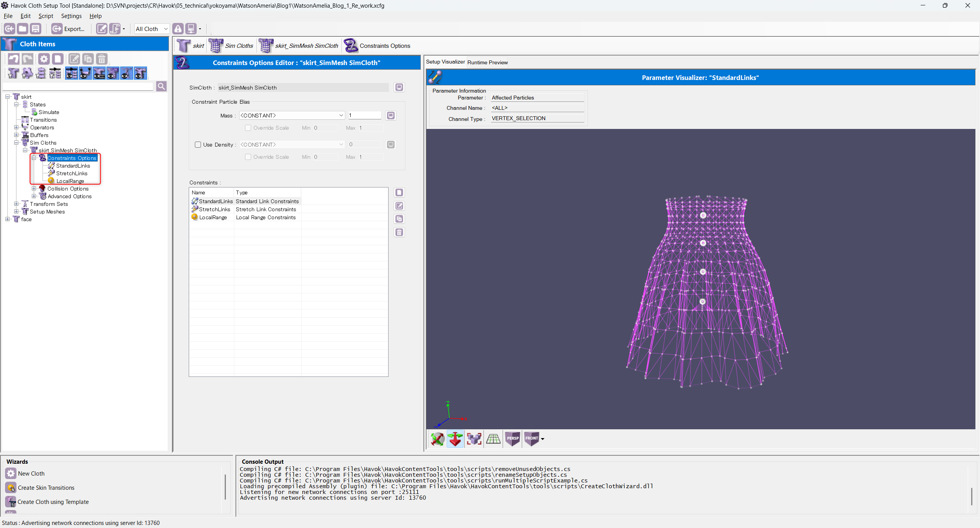Click the Sim Cloths breadcrumb button
The height and width of the screenshot is (528, 980).
pyautogui.click(x=231, y=46)
